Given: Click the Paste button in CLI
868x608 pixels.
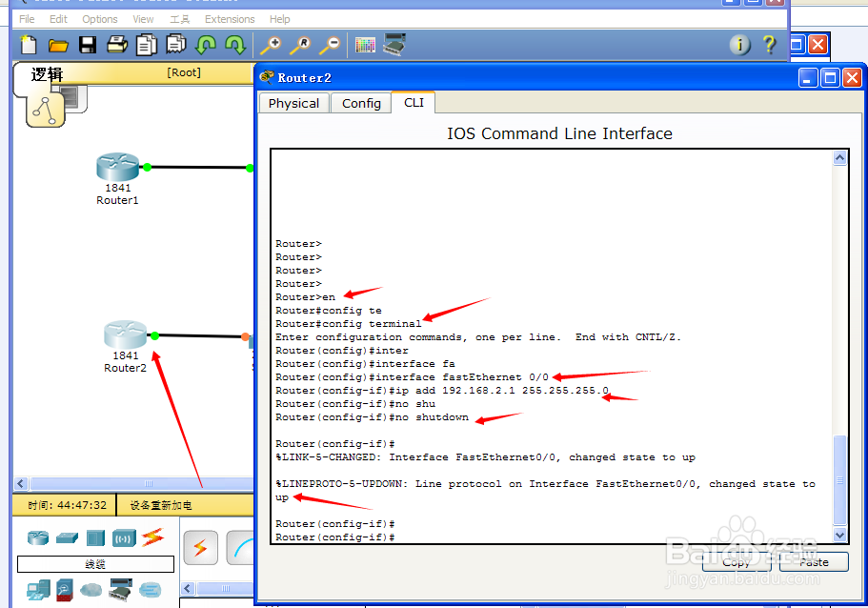Looking at the screenshot, I should coord(814,562).
